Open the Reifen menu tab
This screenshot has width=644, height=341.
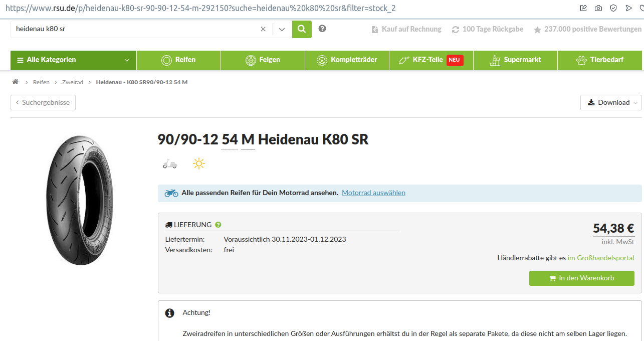click(x=178, y=60)
